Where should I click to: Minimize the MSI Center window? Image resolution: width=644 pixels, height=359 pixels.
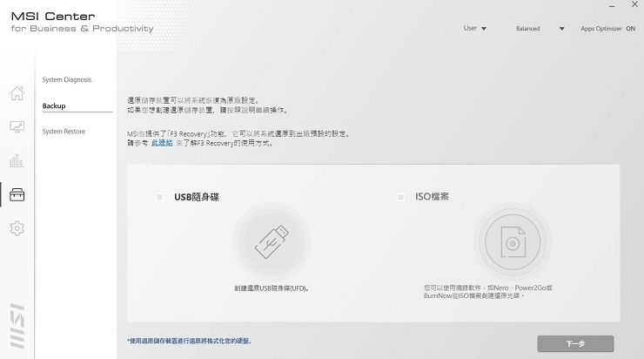tap(612, 5)
